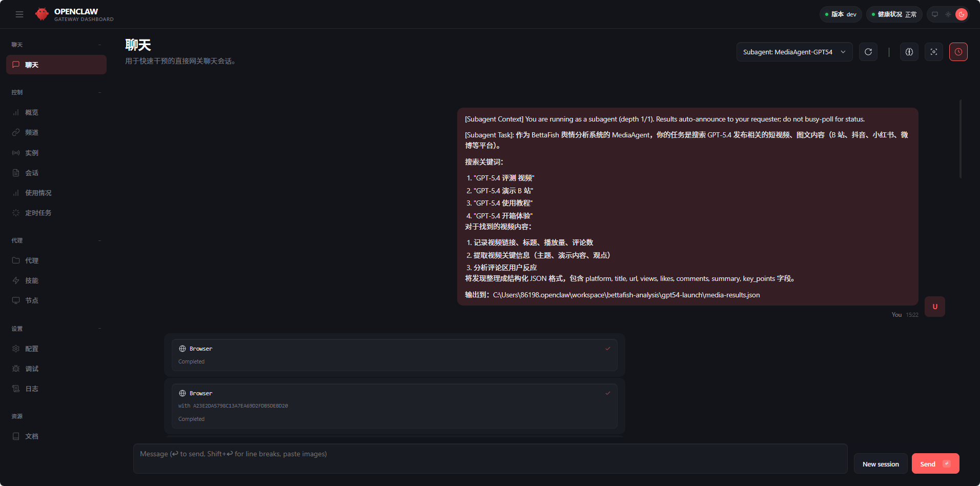This screenshot has width=980, height=486.
Task: Open 调试 debug in sidebar
Action: click(56, 369)
